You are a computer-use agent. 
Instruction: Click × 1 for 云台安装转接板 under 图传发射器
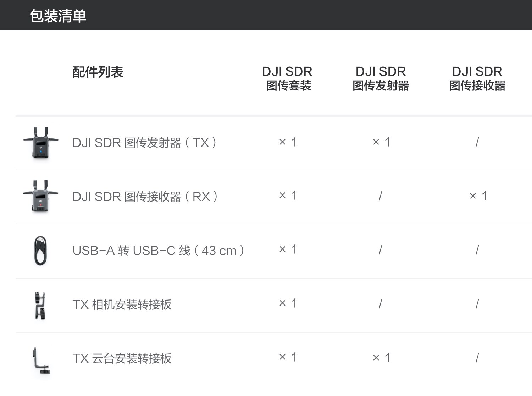tap(381, 358)
